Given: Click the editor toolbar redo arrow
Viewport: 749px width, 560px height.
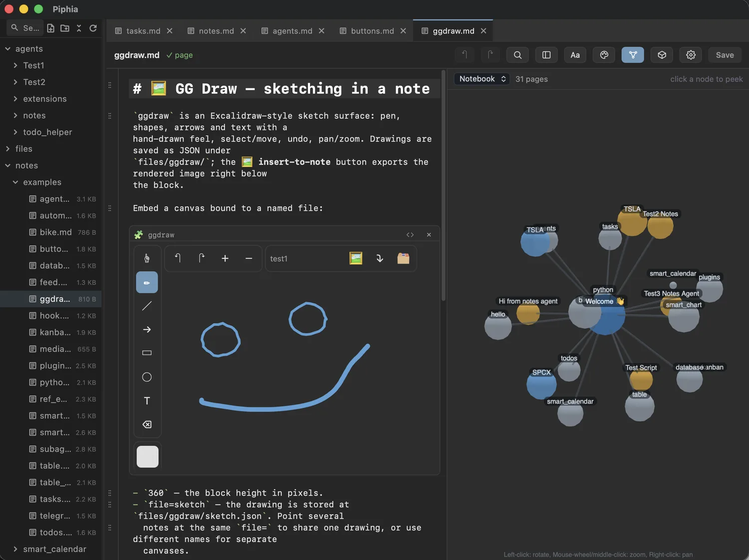Looking at the screenshot, I should tap(490, 55).
